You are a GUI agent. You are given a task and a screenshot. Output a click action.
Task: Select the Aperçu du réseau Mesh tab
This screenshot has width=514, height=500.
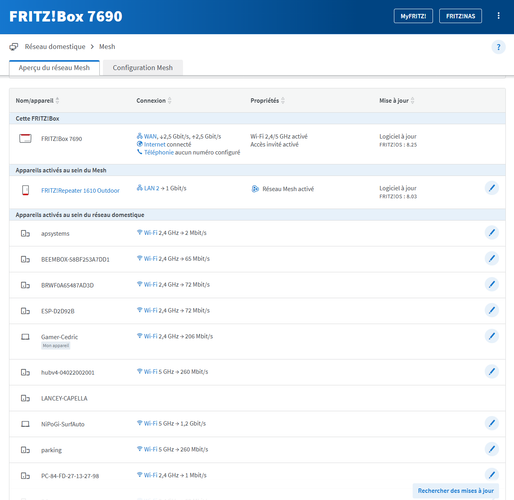(x=54, y=68)
